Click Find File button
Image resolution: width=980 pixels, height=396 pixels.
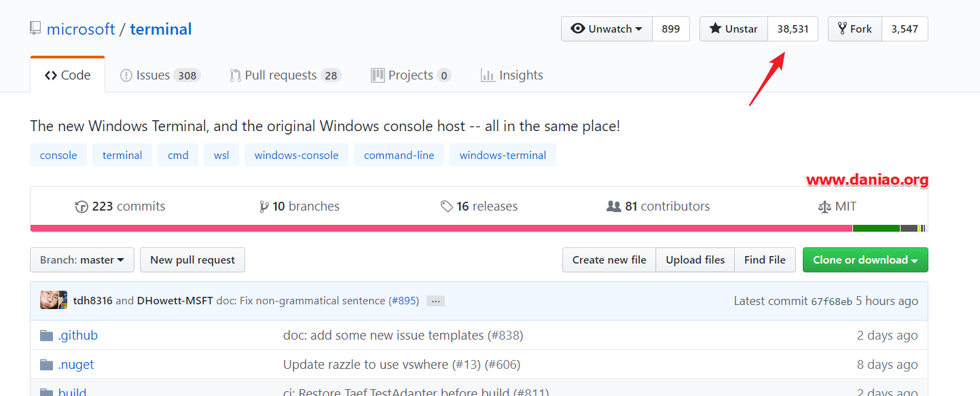pos(765,260)
